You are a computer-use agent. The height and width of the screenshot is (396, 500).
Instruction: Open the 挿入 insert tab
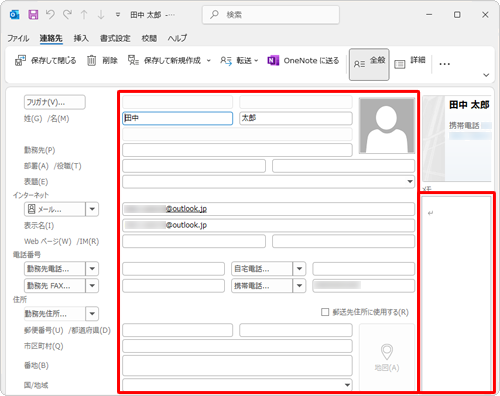[81, 38]
